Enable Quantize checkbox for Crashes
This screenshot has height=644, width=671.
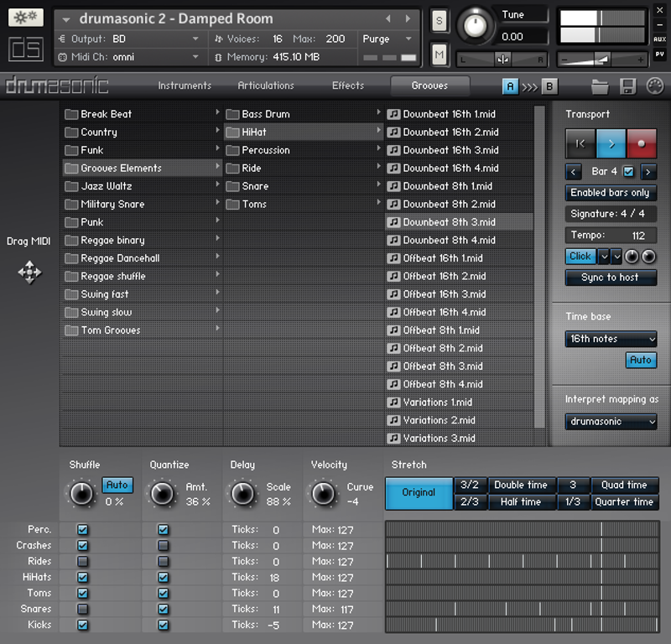163,546
